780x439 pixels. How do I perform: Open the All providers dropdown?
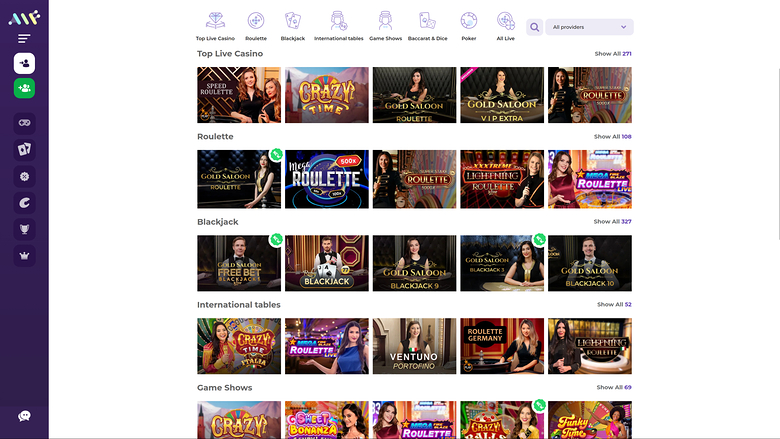point(589,27)
